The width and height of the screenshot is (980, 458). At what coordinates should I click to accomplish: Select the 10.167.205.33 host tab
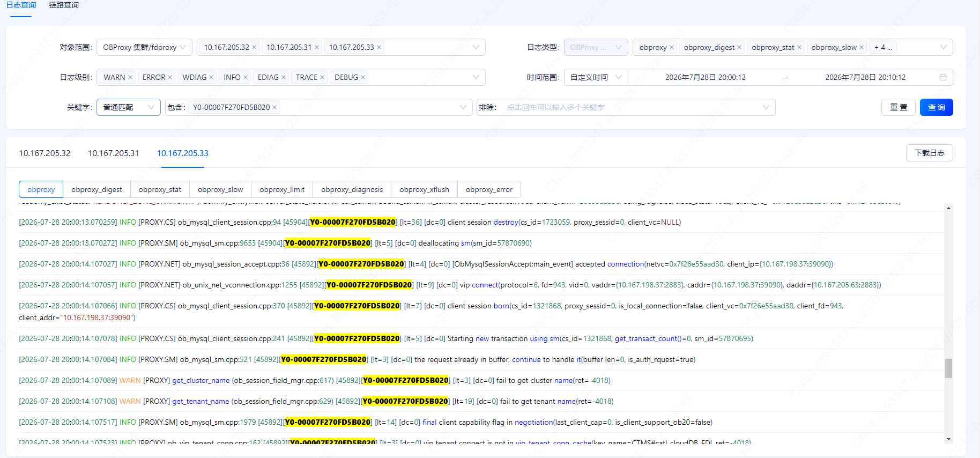183,153
